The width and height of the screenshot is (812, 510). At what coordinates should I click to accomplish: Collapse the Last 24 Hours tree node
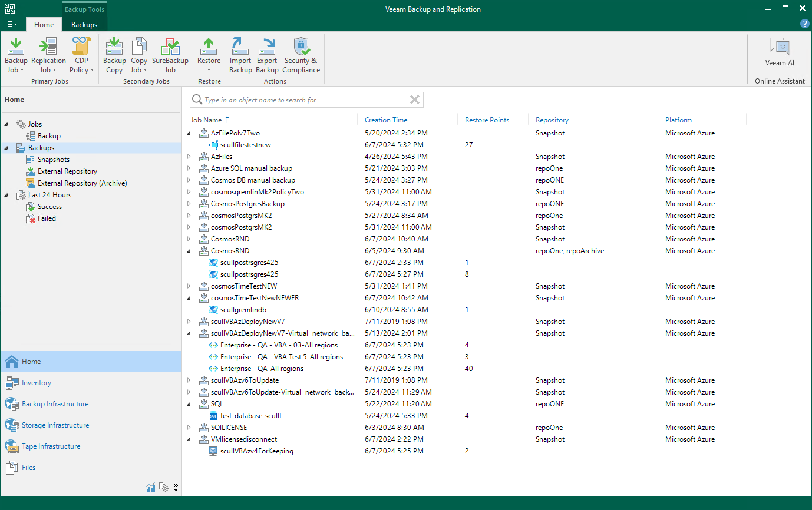click(x=7, y=195)
